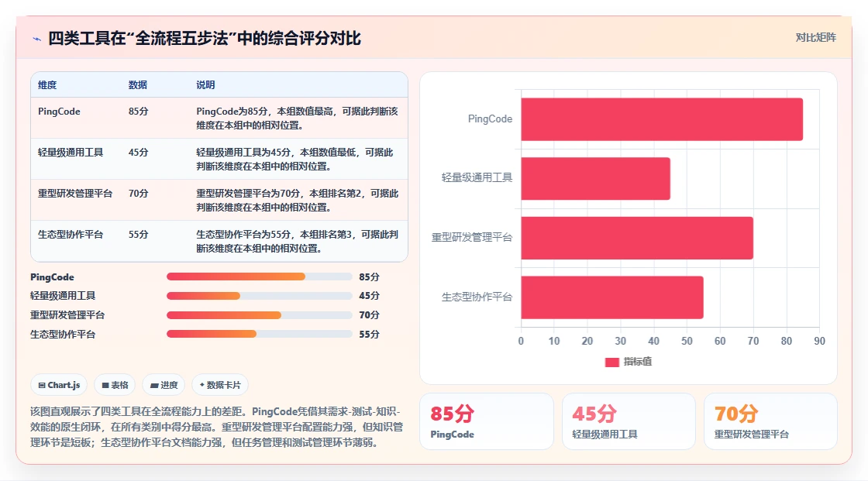Select the 表格 tag chip
This screenshot has height=481, width=868.
[x=115, y=385]
